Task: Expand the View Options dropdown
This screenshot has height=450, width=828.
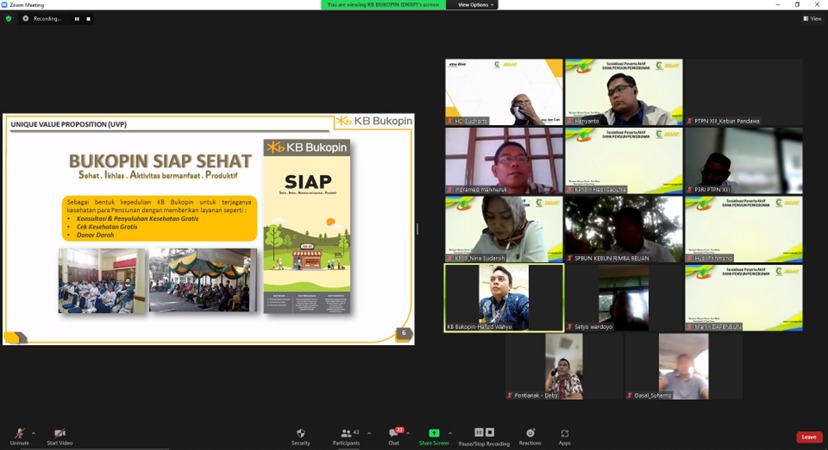Action: click(x=475, y=5)
